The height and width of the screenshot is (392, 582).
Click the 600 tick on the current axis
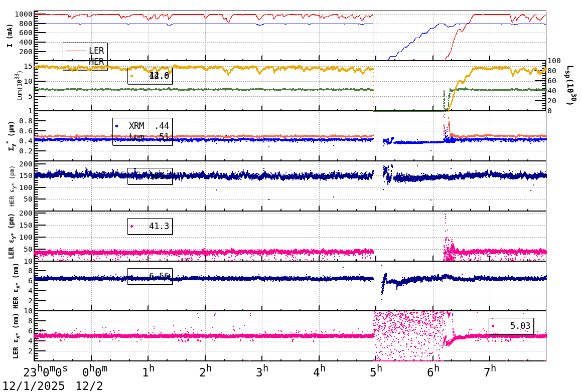point(26,33)
